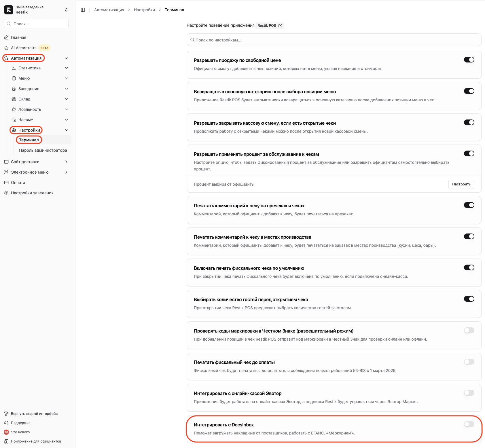Expand the Меню submenu chevron
Screen dimensions: 485x448
67,78
